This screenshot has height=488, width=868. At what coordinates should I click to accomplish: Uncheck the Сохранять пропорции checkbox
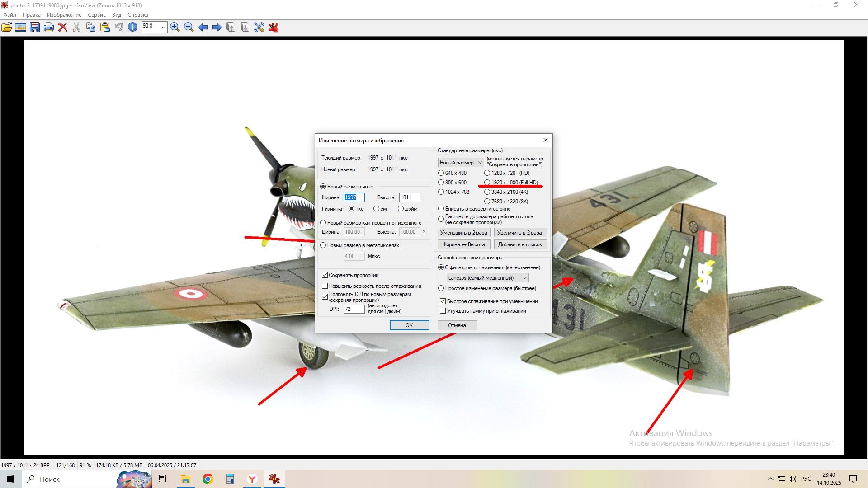325,275
